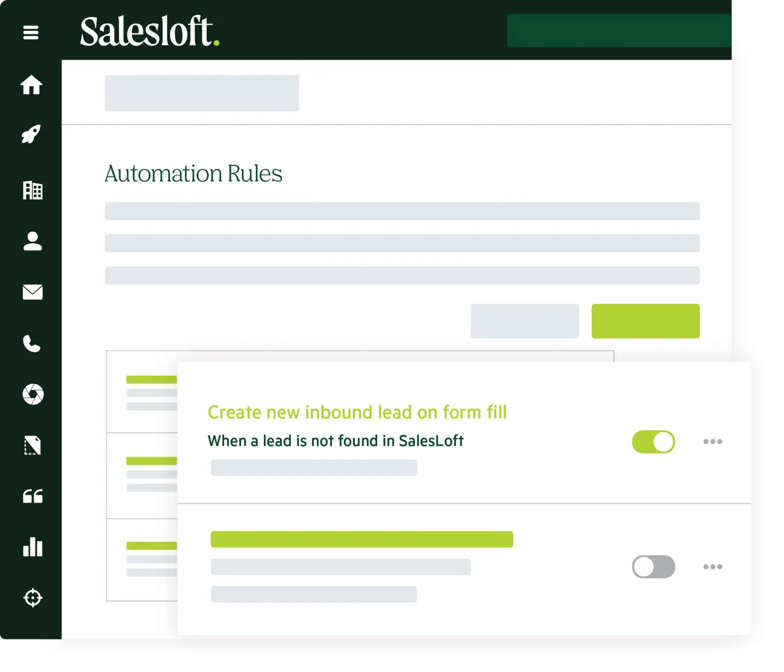
Task: Click 'When a lead is not found in SalesLoft'
Action: 335,441
